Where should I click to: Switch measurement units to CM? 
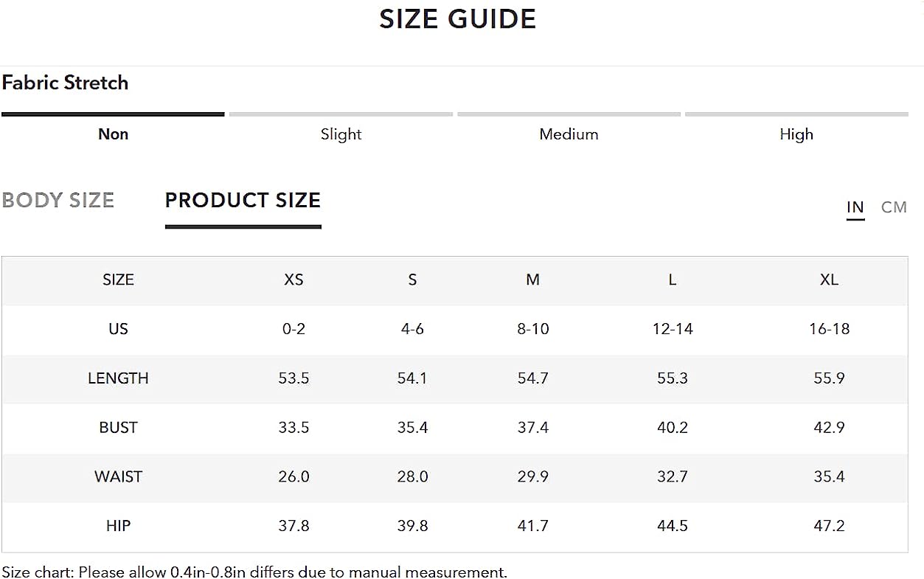point(894,207)
